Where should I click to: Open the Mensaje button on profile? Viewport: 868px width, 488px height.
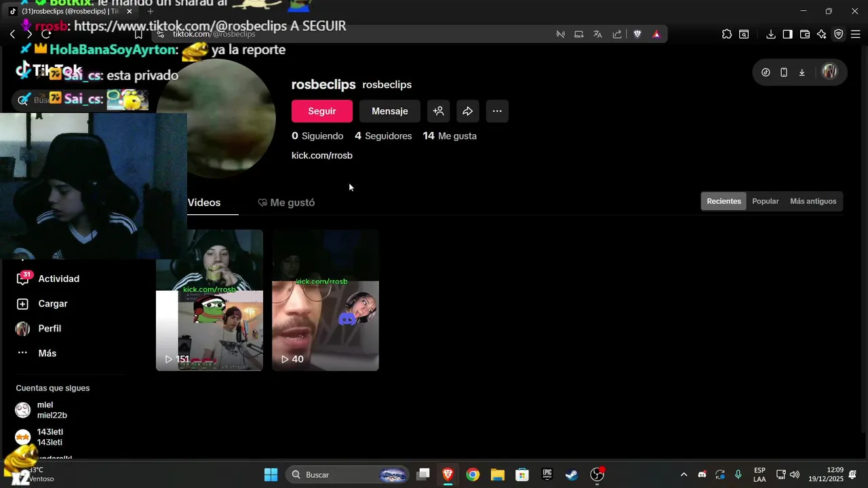coord(390,111)
